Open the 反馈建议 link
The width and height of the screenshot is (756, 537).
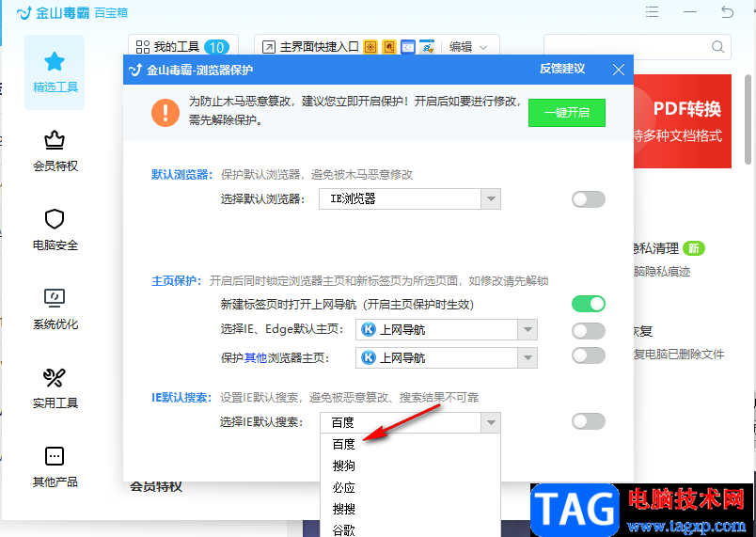[x=562, y=69]
